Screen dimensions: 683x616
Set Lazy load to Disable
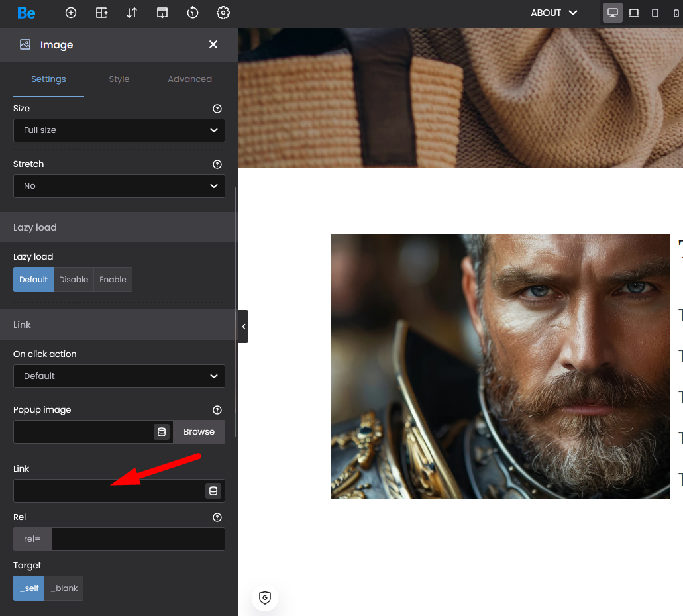click(x=74, y=280)
